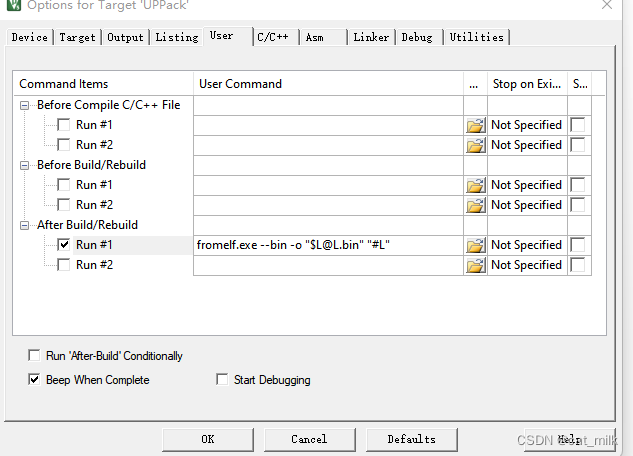This screenshot has height=456, width=633.
Task: Collapse After Build/Rebuild tree node
Action: pos(25,225)
